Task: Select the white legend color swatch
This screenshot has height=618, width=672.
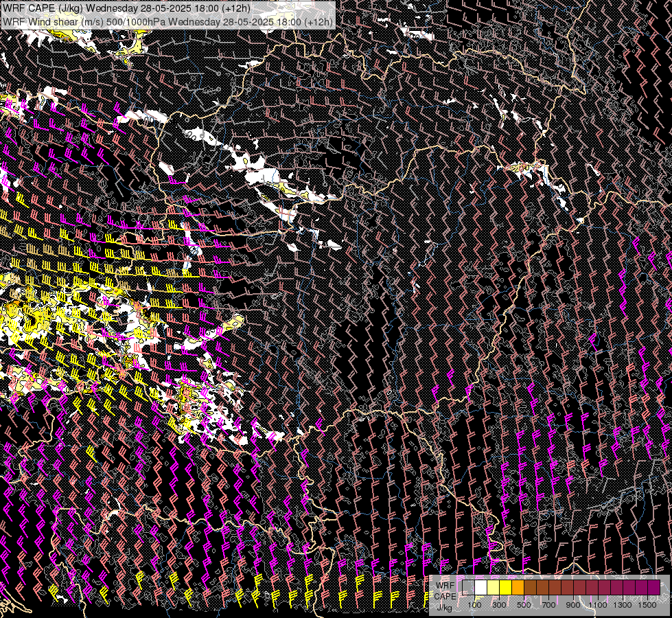Action: [x=481, y=587]
